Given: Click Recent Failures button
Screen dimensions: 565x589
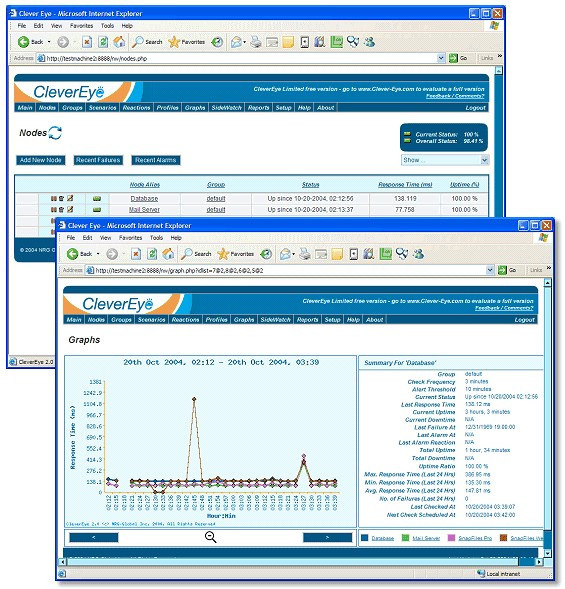Looking at the screenshot, I should click(x=98, y=160).
